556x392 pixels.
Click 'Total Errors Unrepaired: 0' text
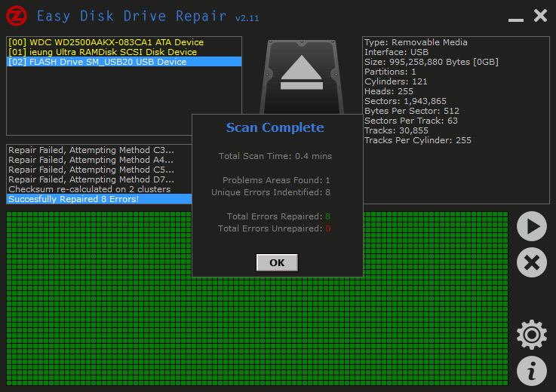[274, 228]
